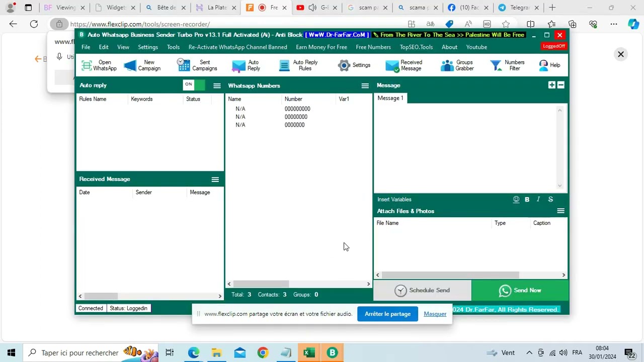644x362 pixels.
Task: Open the Windows Start menu
Action: click(x=11, y=353)
